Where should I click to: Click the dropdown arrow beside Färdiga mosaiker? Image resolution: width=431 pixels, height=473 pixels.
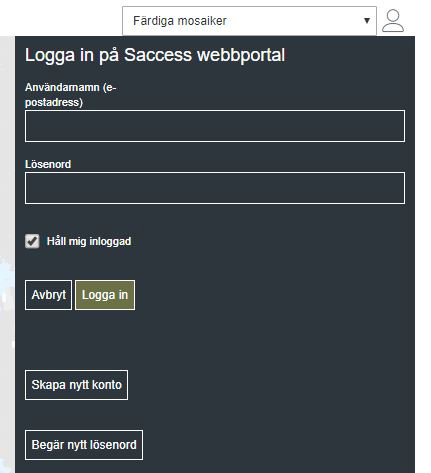click(367, 21)
